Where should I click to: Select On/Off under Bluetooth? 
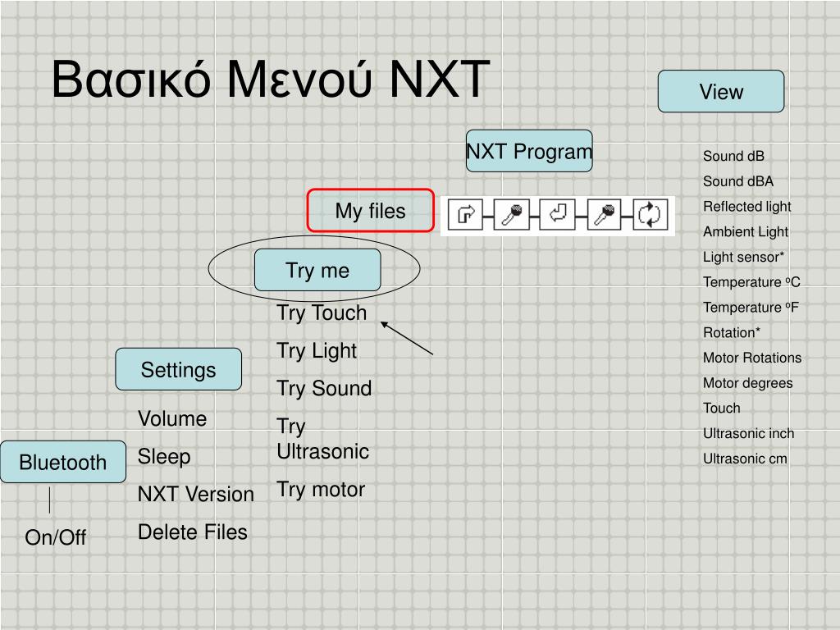point(55,537)
